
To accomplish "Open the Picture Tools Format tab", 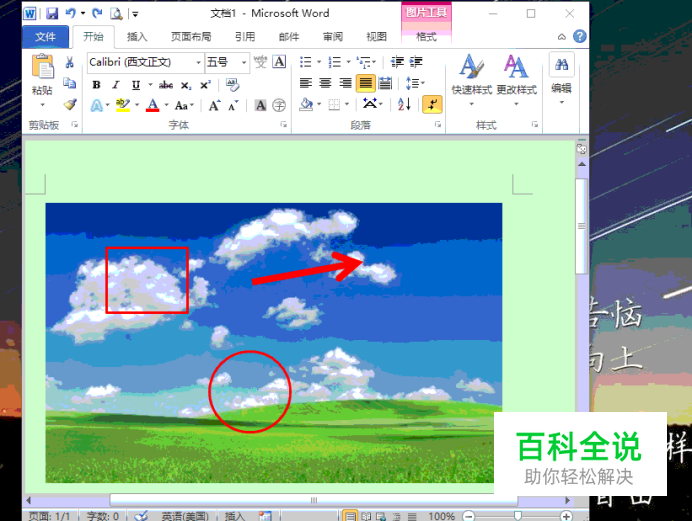I will [426, 37].
